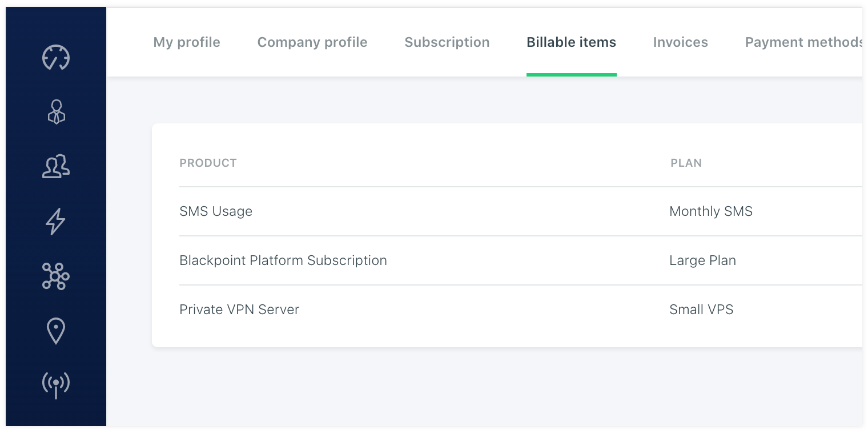This screenshot has width=868, height=434.
Task: Open the Blackpoint Platform Subscription item
Action: click(x=283, y=260)
